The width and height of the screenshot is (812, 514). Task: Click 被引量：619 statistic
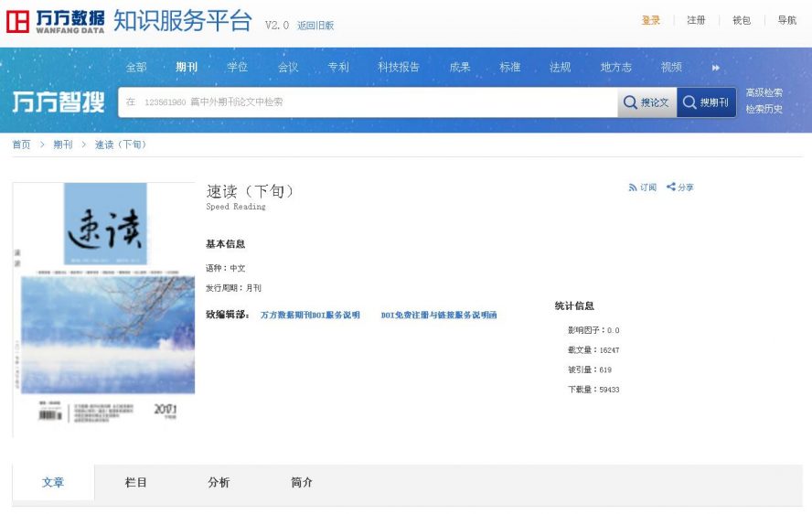click(589, 370)
